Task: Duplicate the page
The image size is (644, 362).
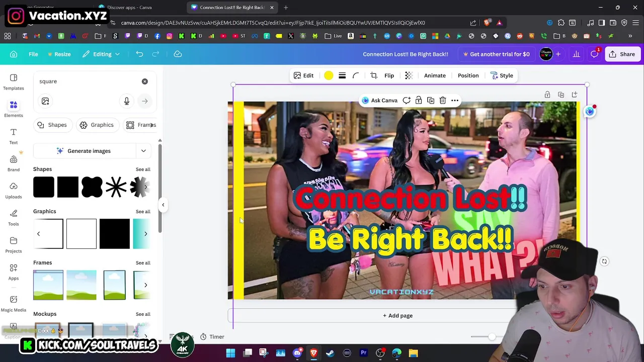Action: tap(561, 95)
